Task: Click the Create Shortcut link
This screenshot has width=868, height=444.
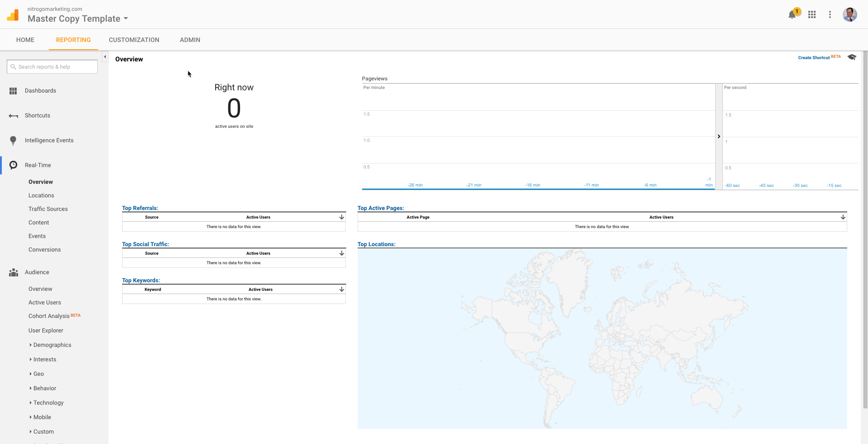Action: tap(814, 58)
